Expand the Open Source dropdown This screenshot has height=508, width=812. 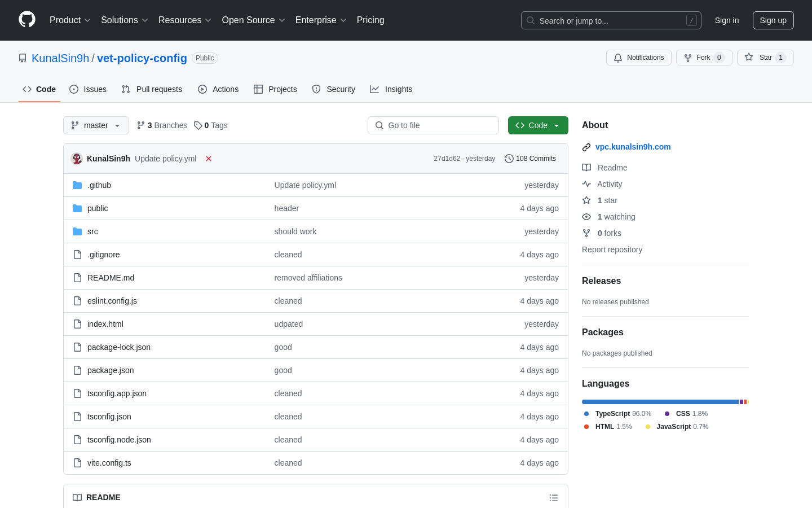coord(254,20)
